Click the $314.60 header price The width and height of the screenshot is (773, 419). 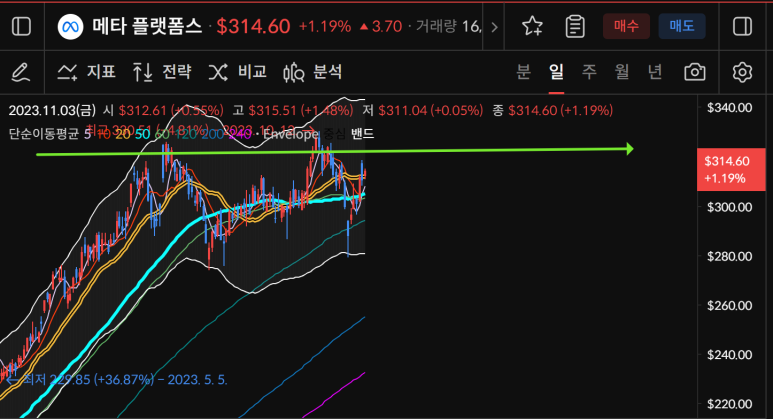pos(253,27)
